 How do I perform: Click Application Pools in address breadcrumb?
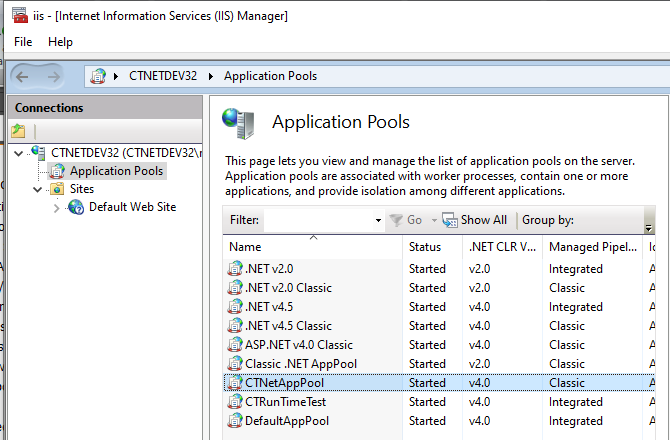[270, 76]
